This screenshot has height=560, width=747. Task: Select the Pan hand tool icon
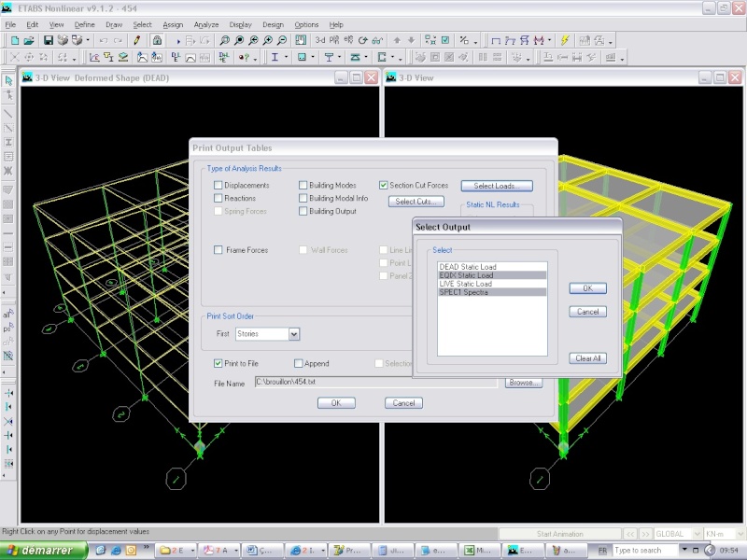pos(301,40)
